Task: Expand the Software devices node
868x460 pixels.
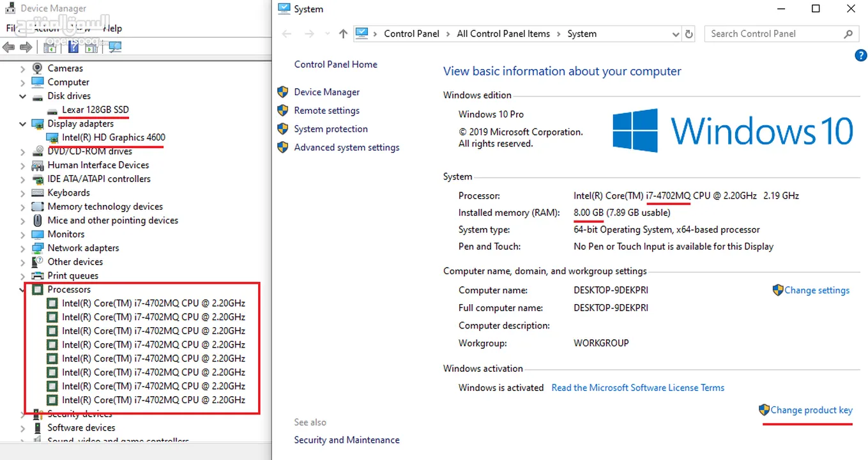Action: [23, 428]
